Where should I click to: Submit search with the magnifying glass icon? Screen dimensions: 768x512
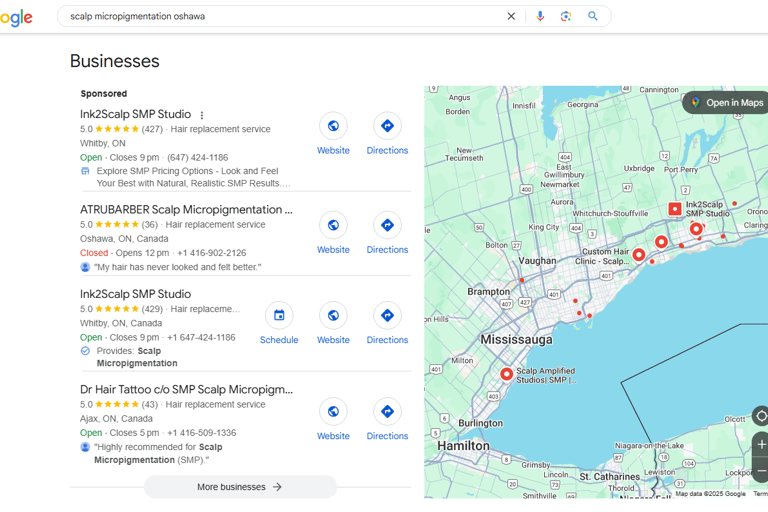[593, 16]
